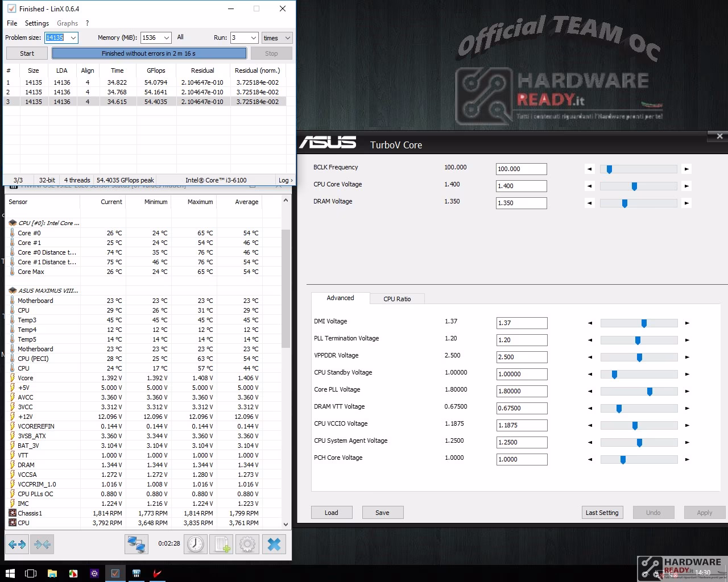The image size is (728, 582).
Task: Open Windows Start menu
Action: 10,573
